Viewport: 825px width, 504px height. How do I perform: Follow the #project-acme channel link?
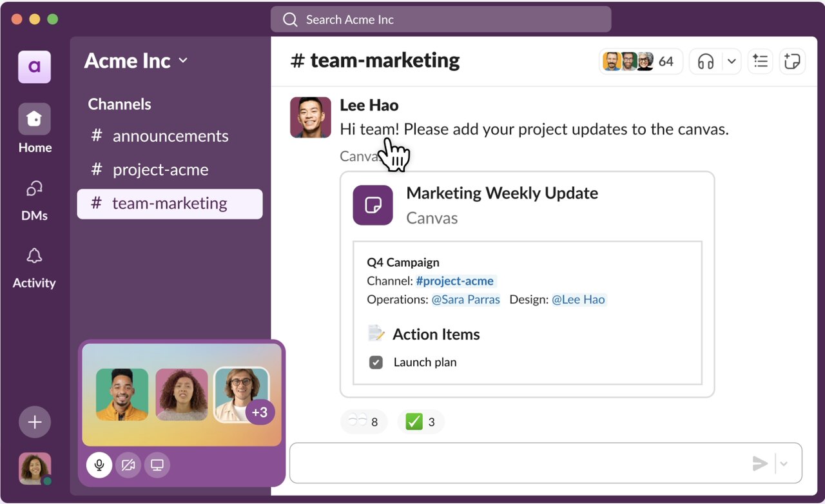pyautogui.click(x=455, y=281)
